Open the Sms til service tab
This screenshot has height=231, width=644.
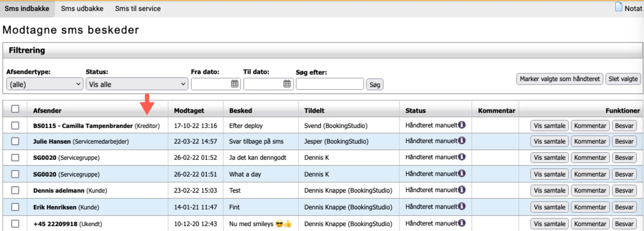138,9
